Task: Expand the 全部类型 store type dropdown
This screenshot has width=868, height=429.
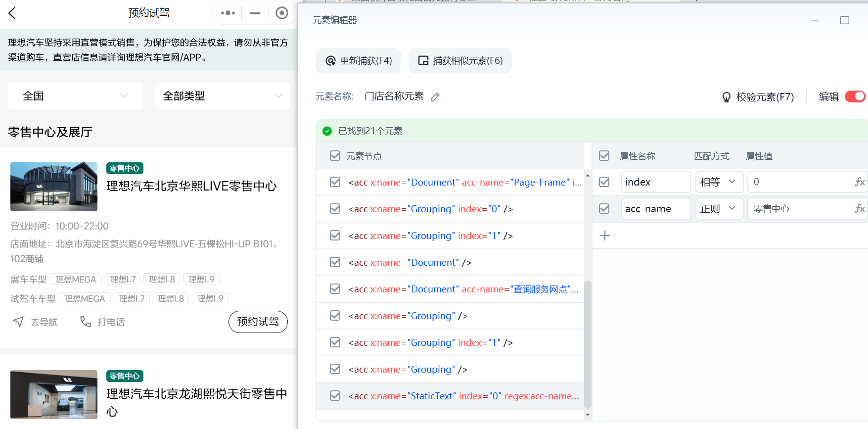Action: point(223,96)
